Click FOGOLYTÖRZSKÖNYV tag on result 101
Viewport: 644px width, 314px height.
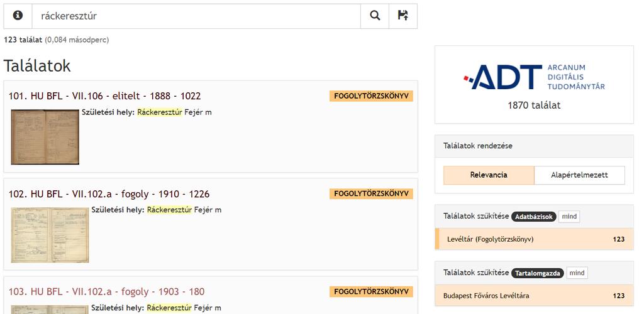[x=370, y=96]
